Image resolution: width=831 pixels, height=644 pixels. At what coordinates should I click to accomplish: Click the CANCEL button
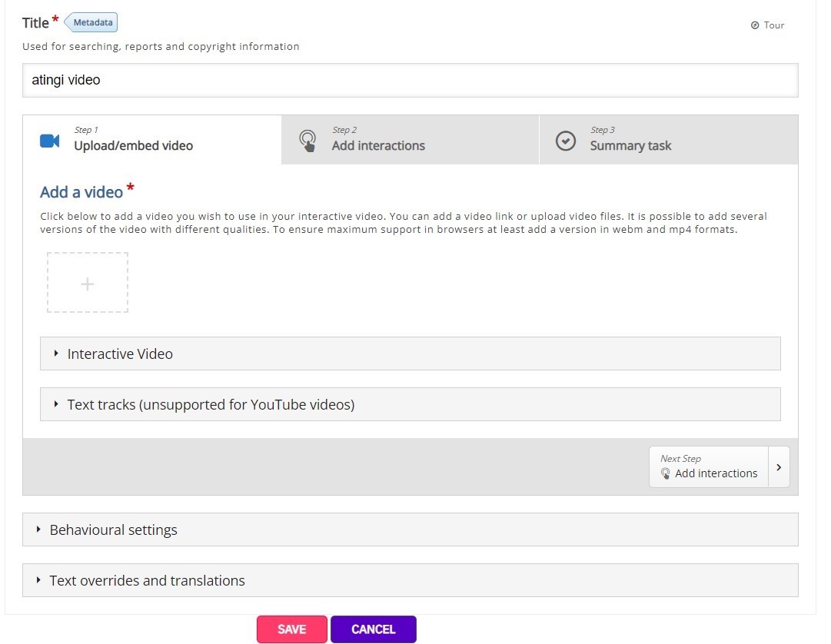click(x=374, y=629)
